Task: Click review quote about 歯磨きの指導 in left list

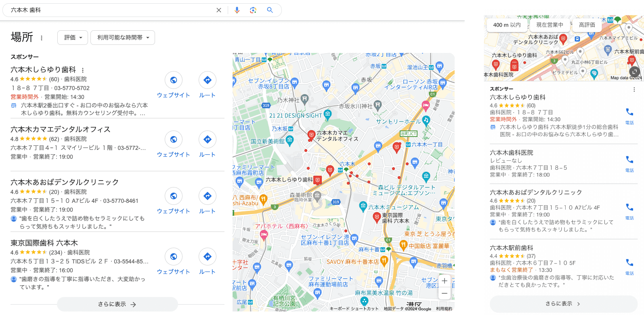Action: click(x=82, y=283)
